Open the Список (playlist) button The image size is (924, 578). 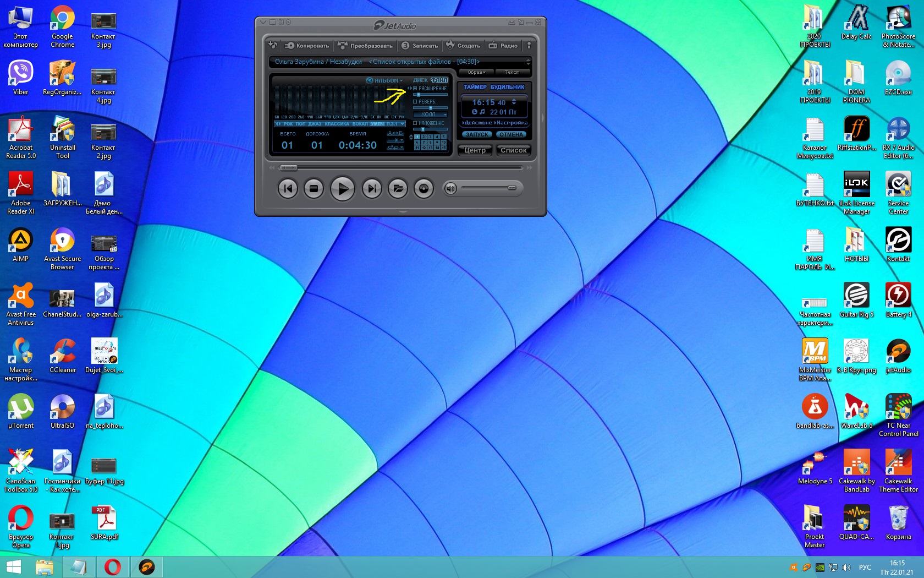point(513,150)
